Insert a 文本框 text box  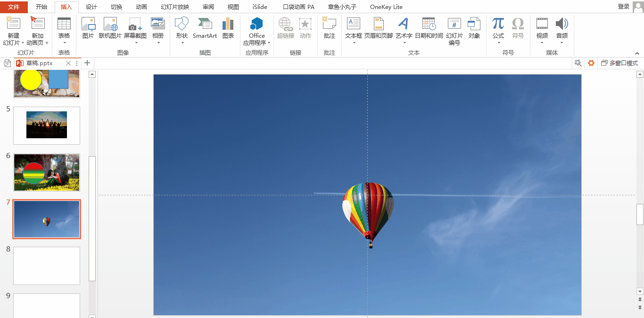[x=354, y=24]
